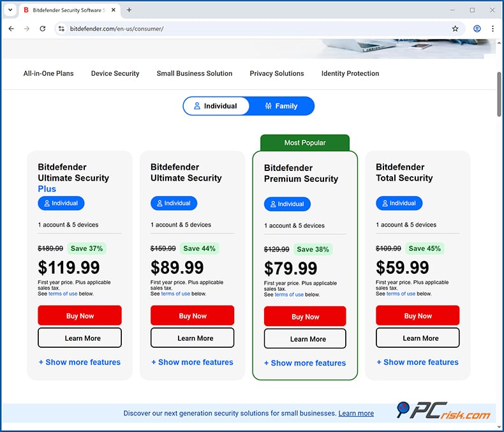The image size is (504, 432).
Task: Buy Now for Premium Security $79.99
Action: [x=305, y=317]
